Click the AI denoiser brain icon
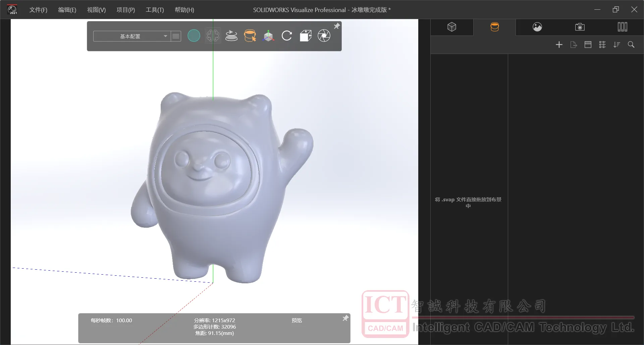 click(213, 36)
